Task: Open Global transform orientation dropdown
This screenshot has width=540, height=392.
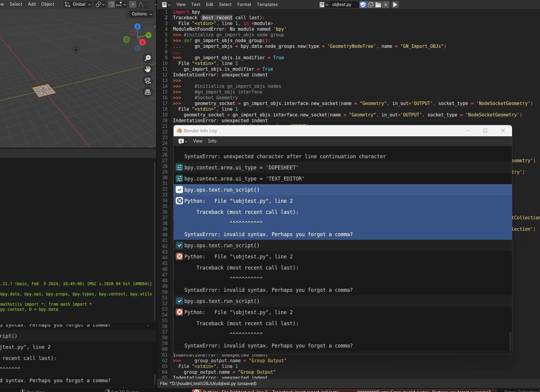Action: [x=78, y=4]
